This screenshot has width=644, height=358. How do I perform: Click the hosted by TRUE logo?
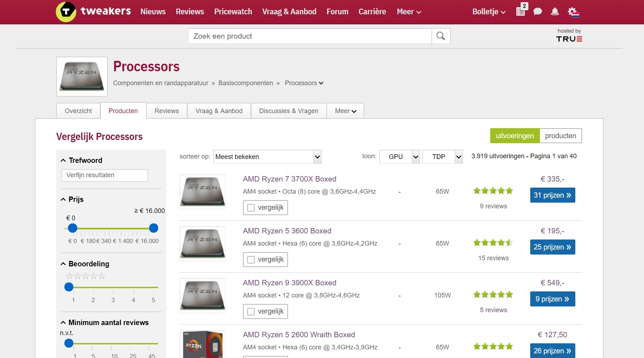tap(569, 35)
